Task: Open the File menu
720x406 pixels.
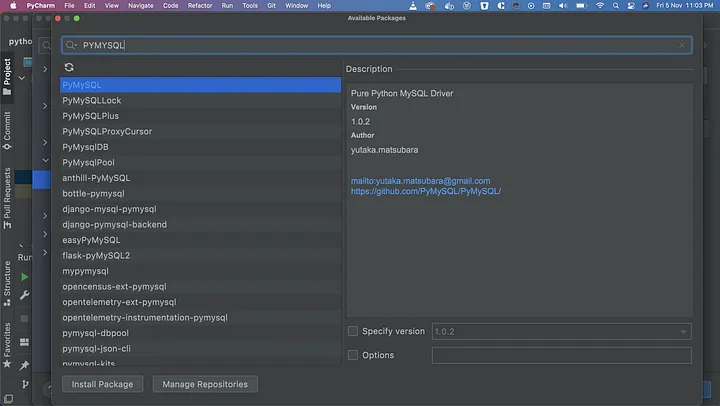Action: 69,6
